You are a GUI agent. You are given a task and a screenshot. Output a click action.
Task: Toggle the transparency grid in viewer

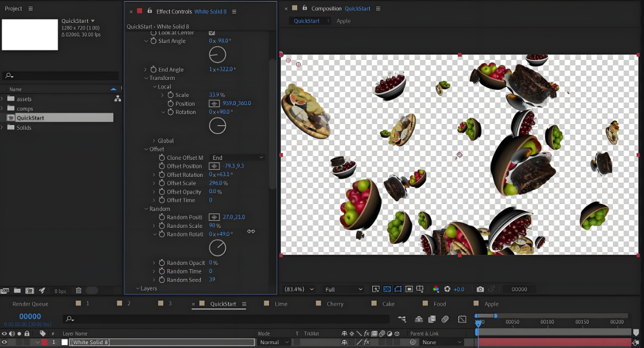click(x=387, y=289)
